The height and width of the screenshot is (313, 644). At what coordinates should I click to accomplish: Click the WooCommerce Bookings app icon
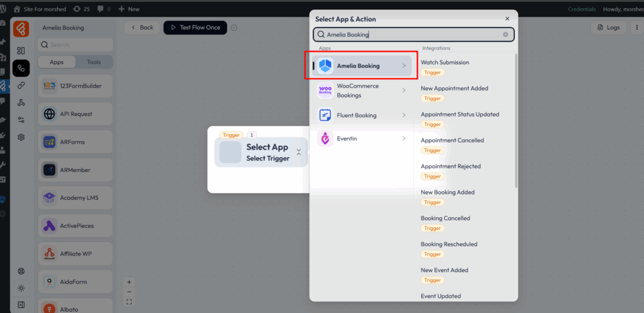(x=325, y=91)
